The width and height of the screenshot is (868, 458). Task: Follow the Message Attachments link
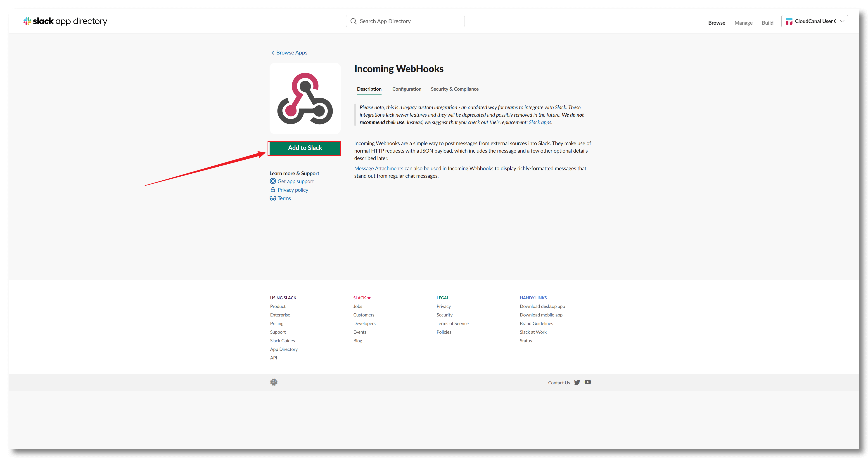(378, 168)
